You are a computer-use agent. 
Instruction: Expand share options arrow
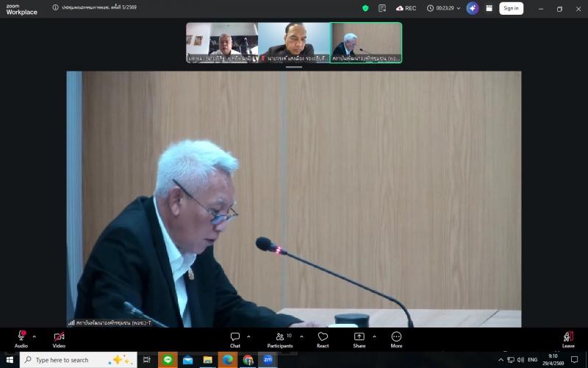[x=374, y=336]
